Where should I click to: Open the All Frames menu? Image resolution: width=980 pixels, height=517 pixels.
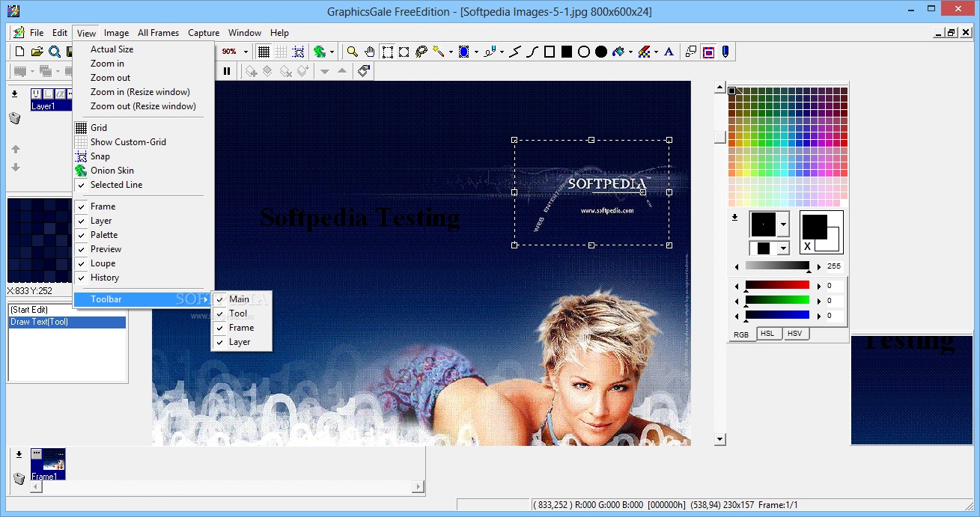(x=158, y=33)
